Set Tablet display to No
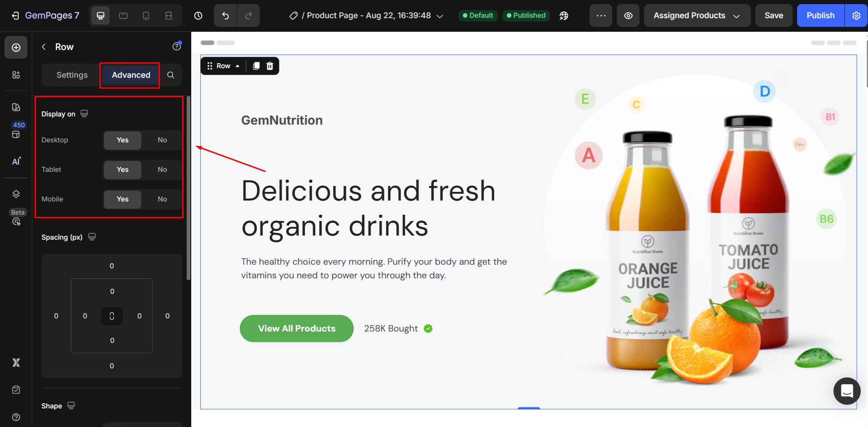Screen dimensions: 868x427 [x=162, y=170]
